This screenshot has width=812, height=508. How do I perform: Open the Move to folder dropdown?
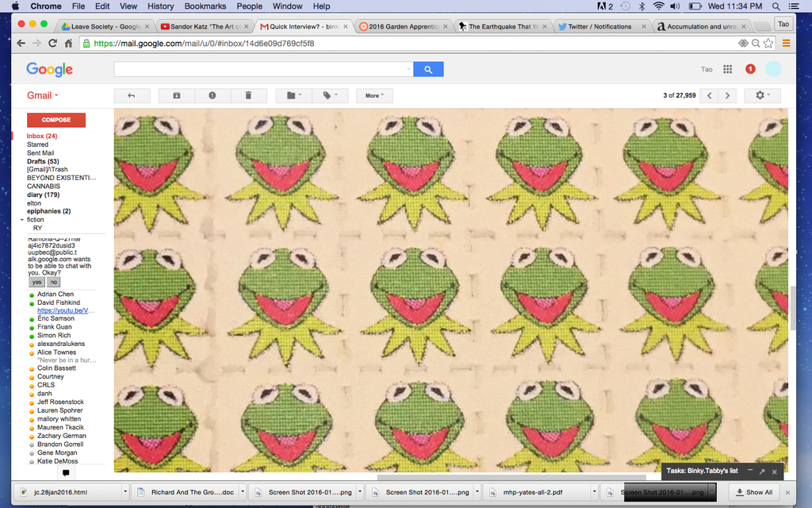[x=293, y=95]
